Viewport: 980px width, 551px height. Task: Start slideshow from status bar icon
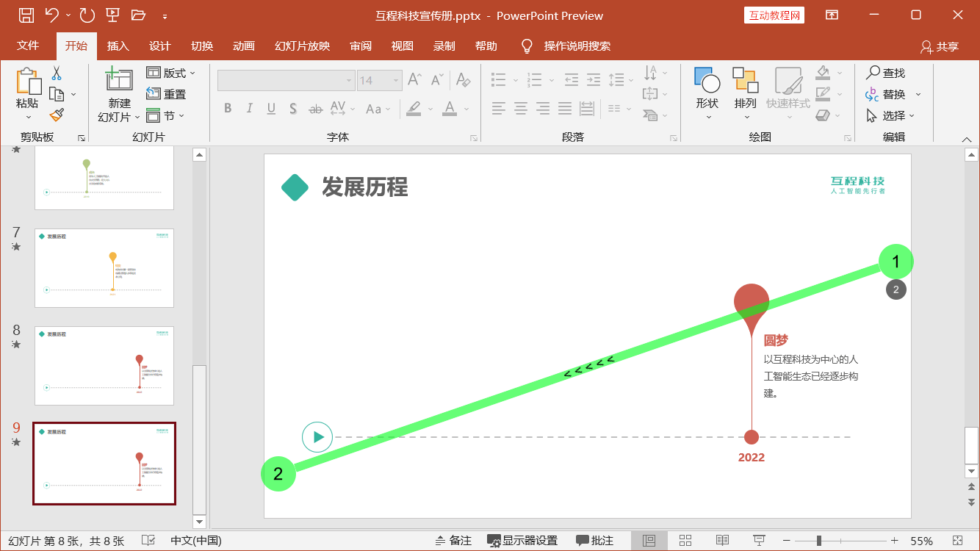coord(759,541)
